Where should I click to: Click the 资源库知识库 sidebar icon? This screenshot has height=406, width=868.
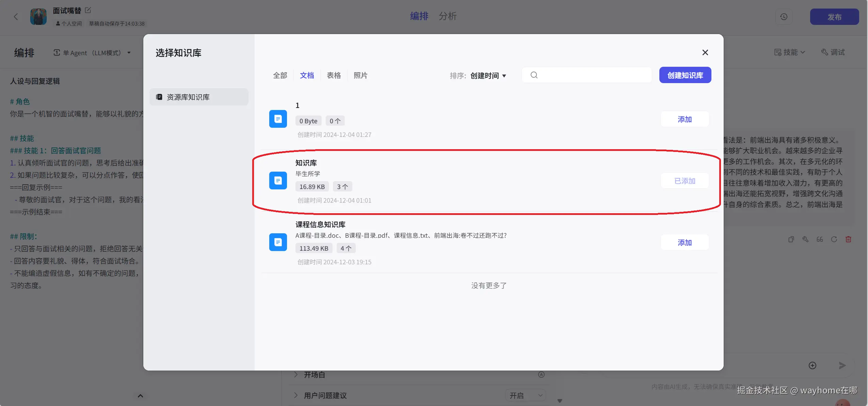159,97
